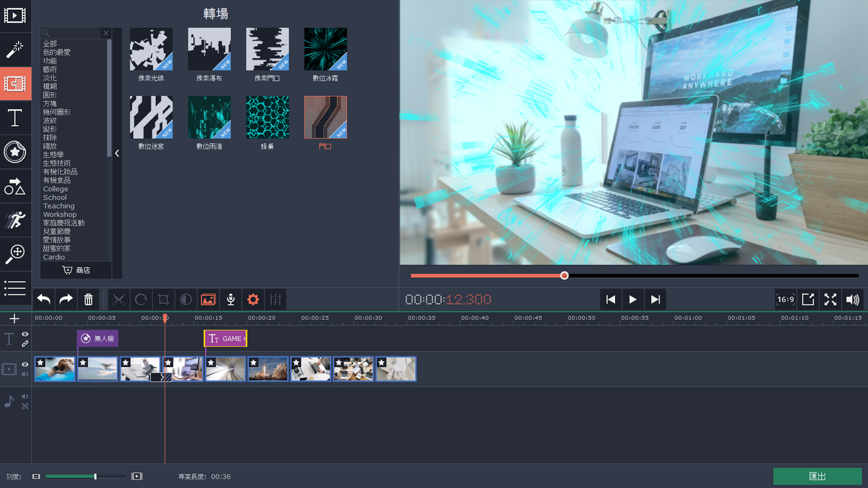Select the Workshop transition category
Screen dimensions: 868x488
click(x=60, y=215)
